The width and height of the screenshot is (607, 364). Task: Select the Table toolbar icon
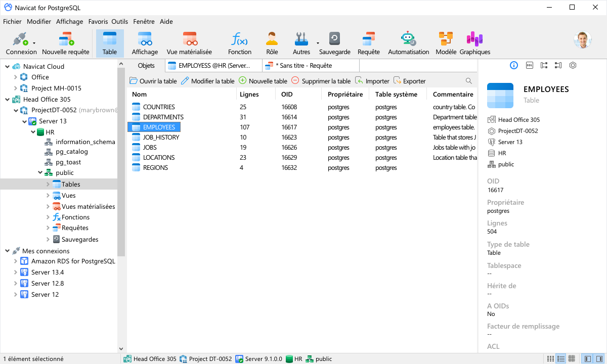[x=110, y=43]
